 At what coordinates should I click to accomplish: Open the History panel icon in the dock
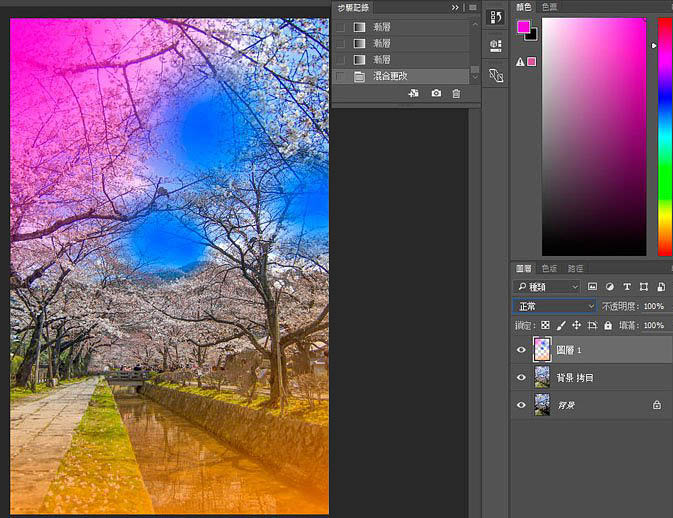coord(495,17)
